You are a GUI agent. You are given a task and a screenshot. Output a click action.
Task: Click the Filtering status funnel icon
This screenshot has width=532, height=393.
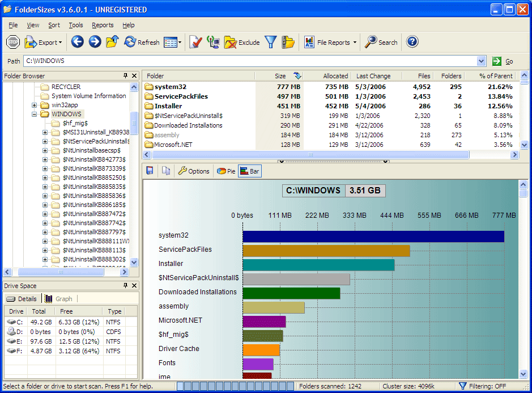click(x=462, y=386)
